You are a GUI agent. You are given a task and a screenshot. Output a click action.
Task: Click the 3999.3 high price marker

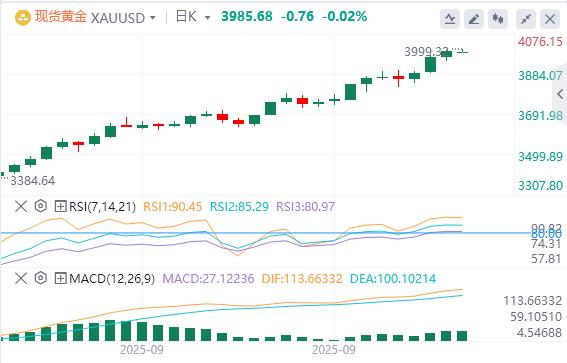pyautogui.click(x=426, y=52)
